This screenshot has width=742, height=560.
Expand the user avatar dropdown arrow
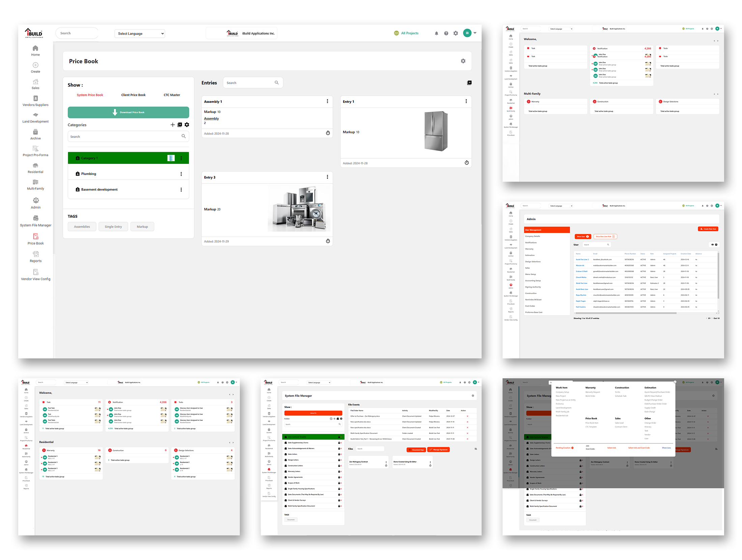coord(475,33)
